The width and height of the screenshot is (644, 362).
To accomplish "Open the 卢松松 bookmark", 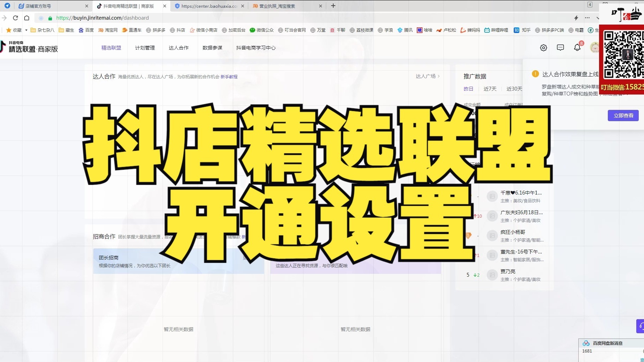I will (446, 30).
